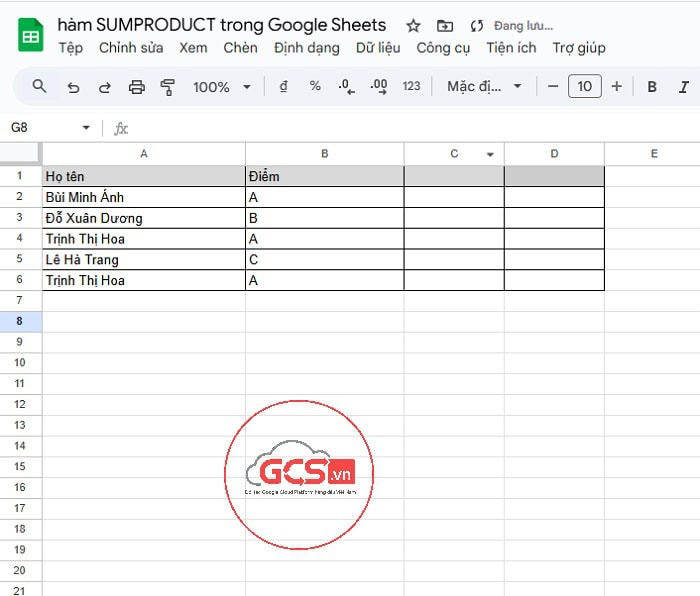700x596 pixels.
Task: Star the document with the star icon
Action: click(x=412, y=26)
